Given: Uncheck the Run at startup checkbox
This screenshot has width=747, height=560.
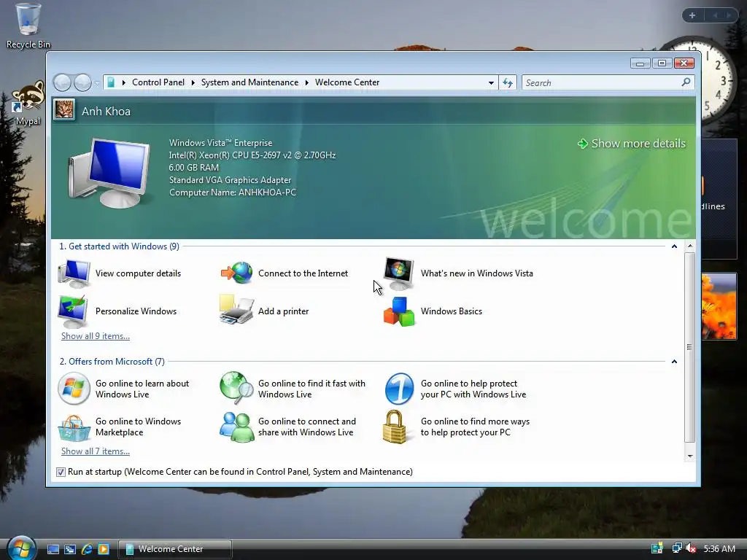Looking at the screenshot, I should tap(61, 472).
